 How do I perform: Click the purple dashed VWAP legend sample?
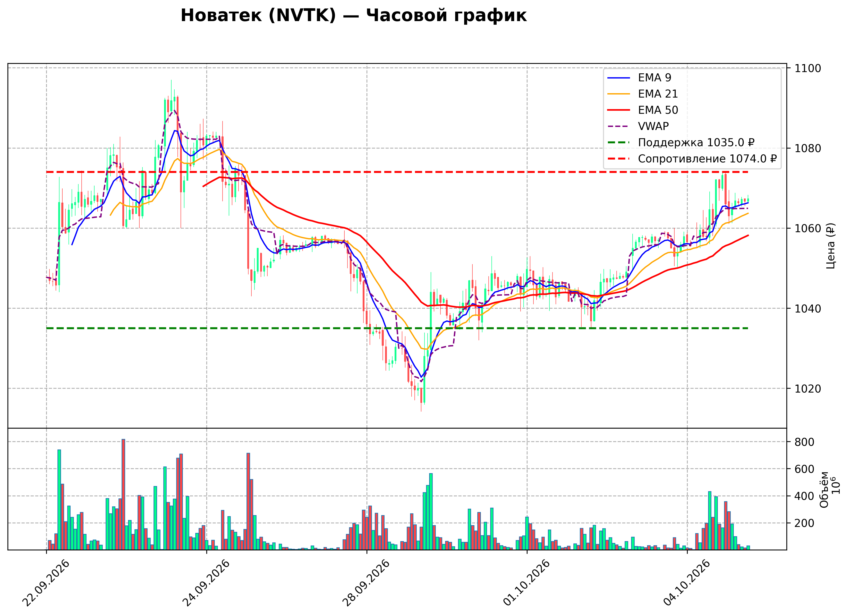[x=619, y=127]
